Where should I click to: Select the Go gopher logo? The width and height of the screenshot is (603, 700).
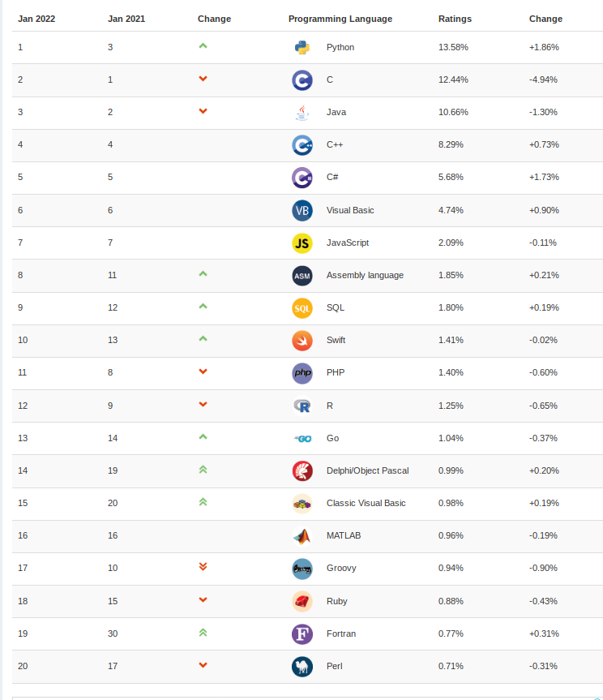[x=302, y=438]
